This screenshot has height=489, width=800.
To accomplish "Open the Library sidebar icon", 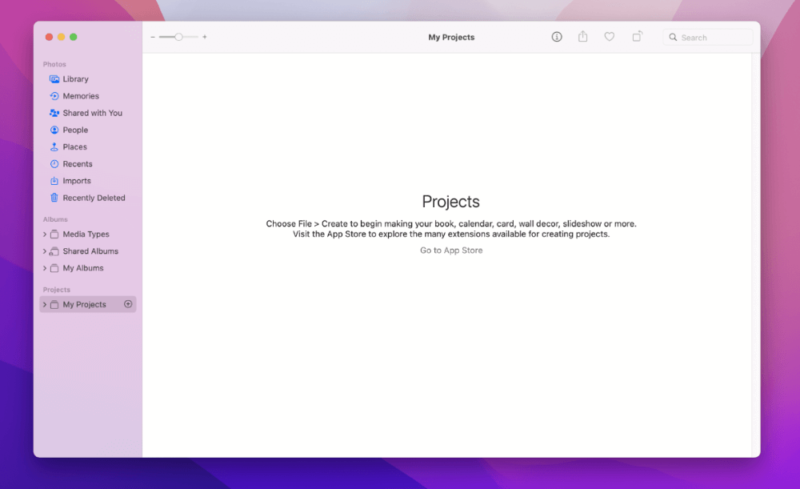I will pyautogui.click(x=54, y=79).
